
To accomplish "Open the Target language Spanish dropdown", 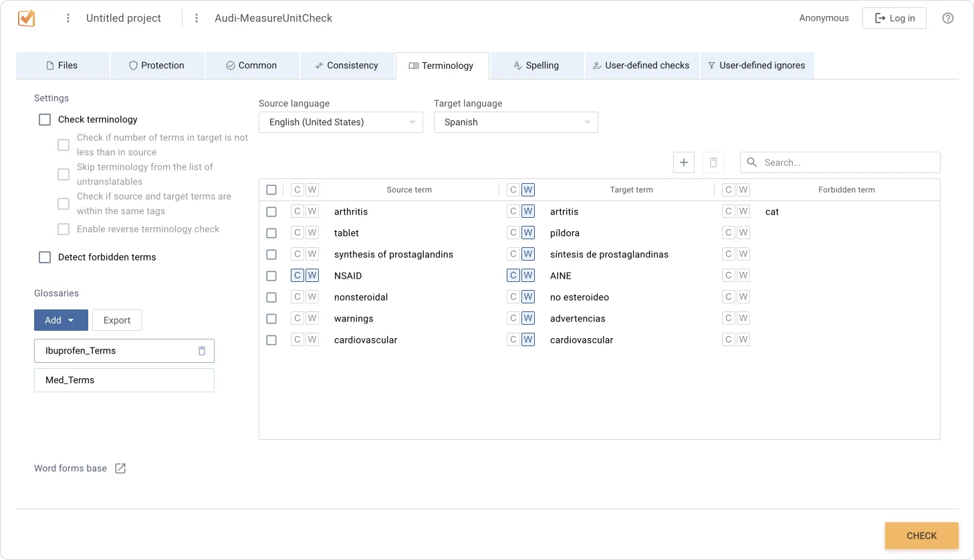I will 515,122.
